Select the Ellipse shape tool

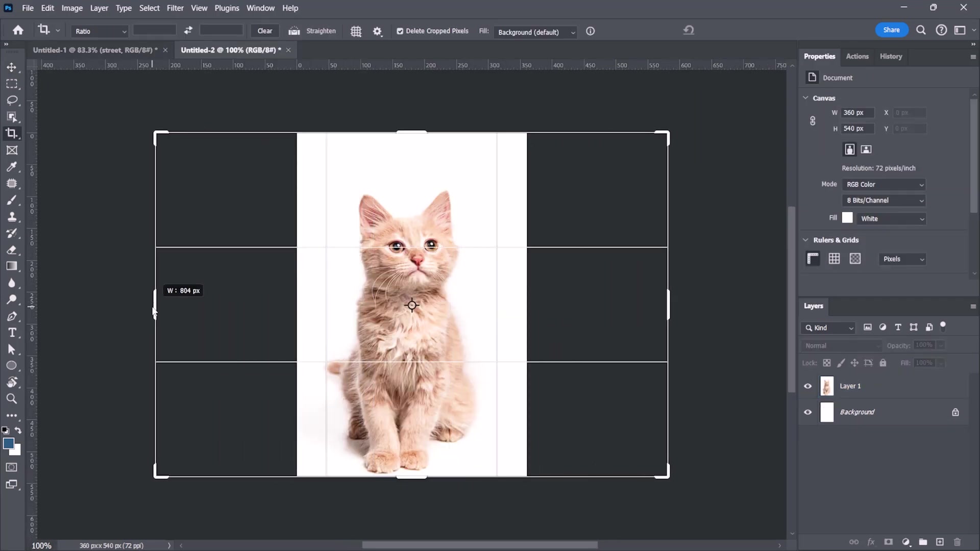click(12, 366)
